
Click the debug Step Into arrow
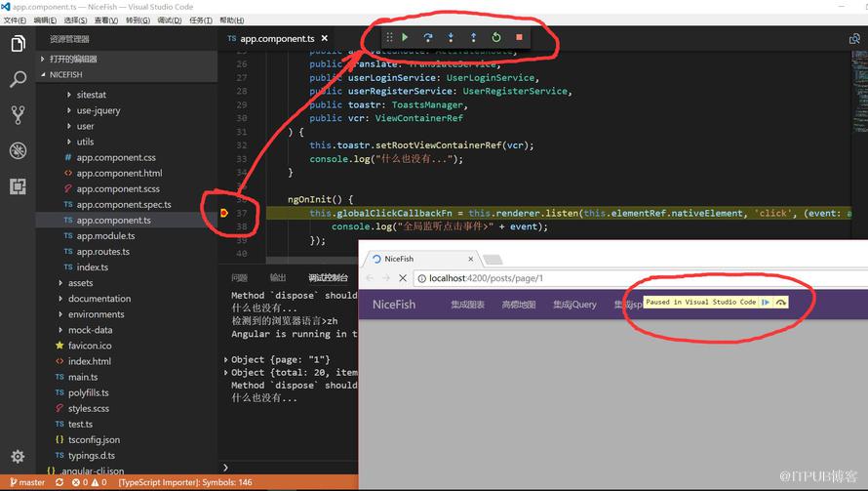(x=451, y=37)
